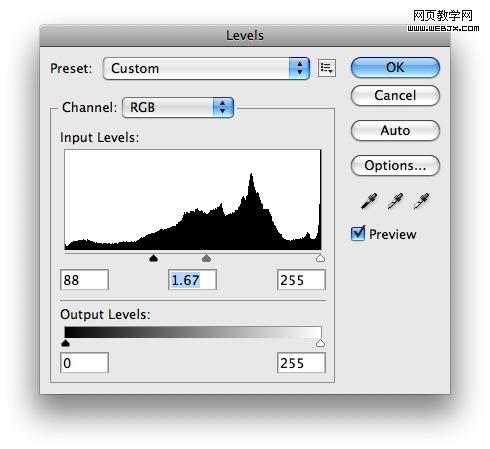
Task: Click the midtone field showing 1.67
Action: pyautogui.click(x=192, y=280)
